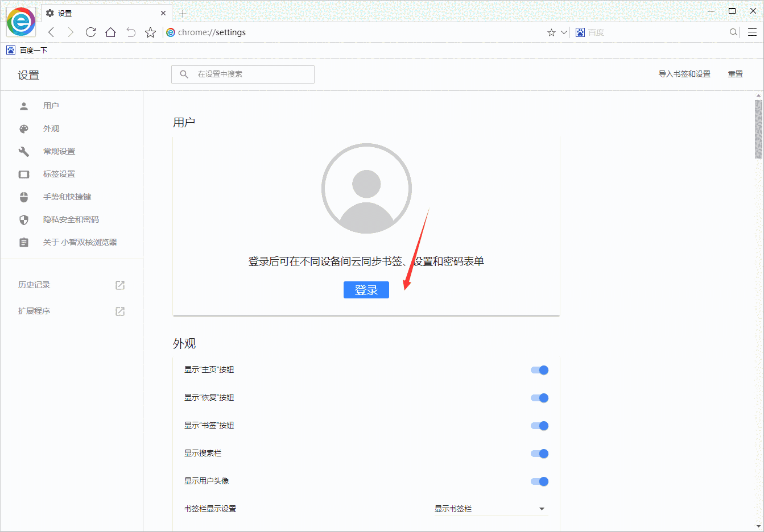The height and width of the screenshot is (532, 764).
Task: Disable the 显示"主页"按钮 toggle
Action: click(x=539, y=369)
